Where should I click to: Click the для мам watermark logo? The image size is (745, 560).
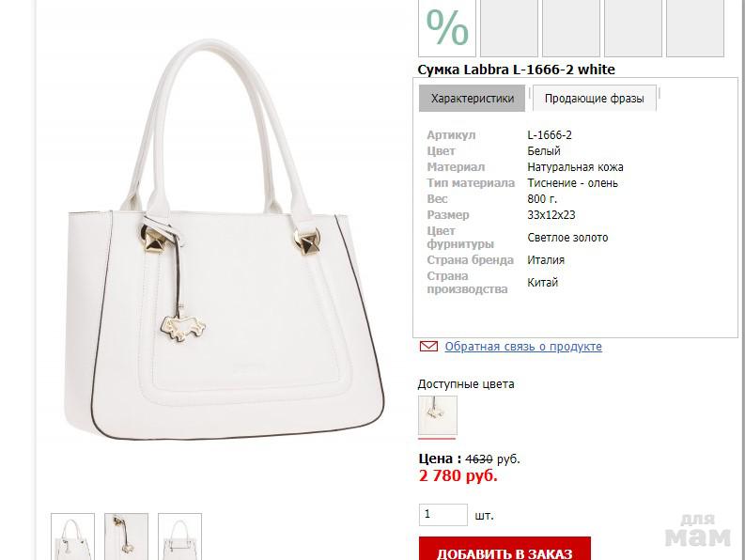click(x=697, y=530)
